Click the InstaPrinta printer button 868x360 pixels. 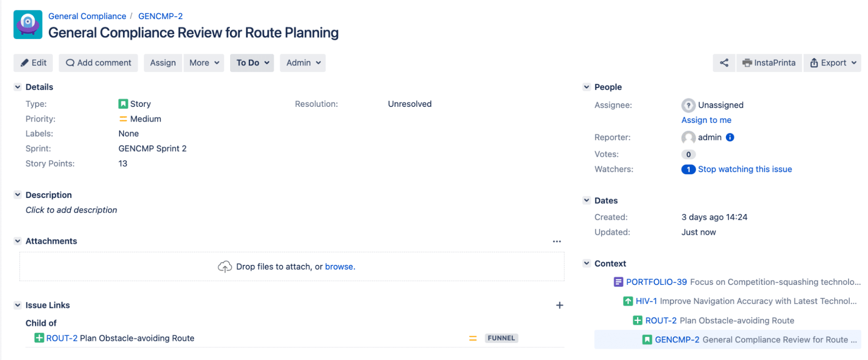pos(769,63)
